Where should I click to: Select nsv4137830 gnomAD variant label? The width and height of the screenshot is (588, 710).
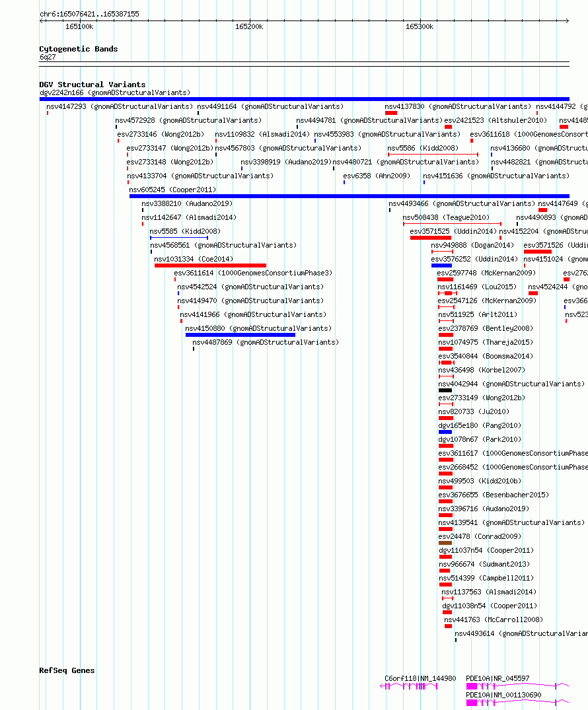(x=458, y=106)
